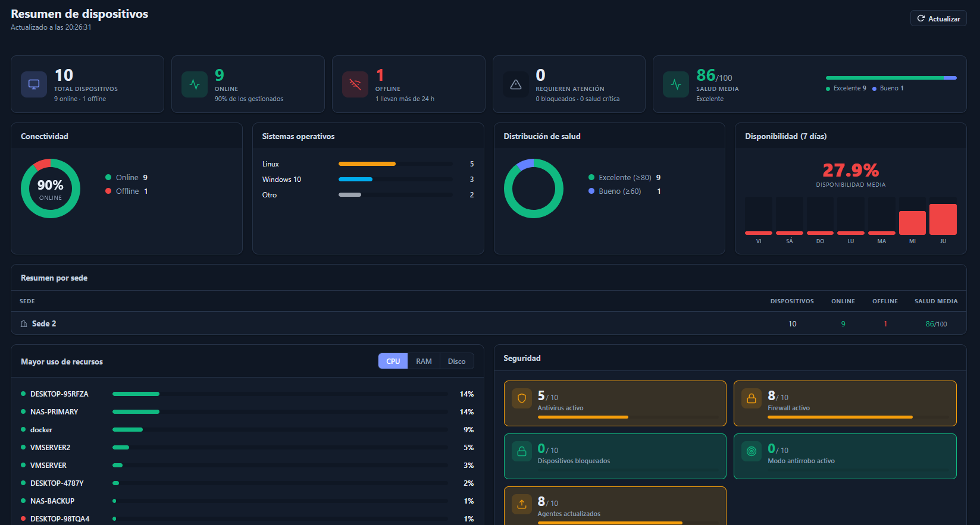
Task: Click the lock icon on Dispositivos bloqueados card
Action: [522, 451]
